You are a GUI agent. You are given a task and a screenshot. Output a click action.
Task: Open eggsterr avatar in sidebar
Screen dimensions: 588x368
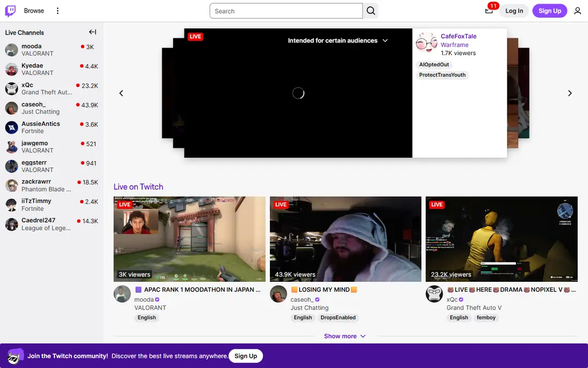pyautogui.click(x=12, y=166)
